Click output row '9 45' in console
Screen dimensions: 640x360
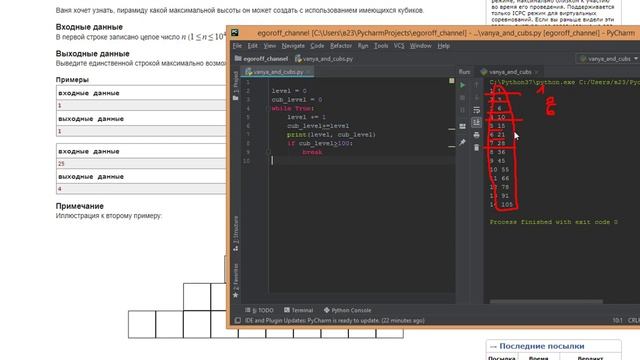point(498,161)
